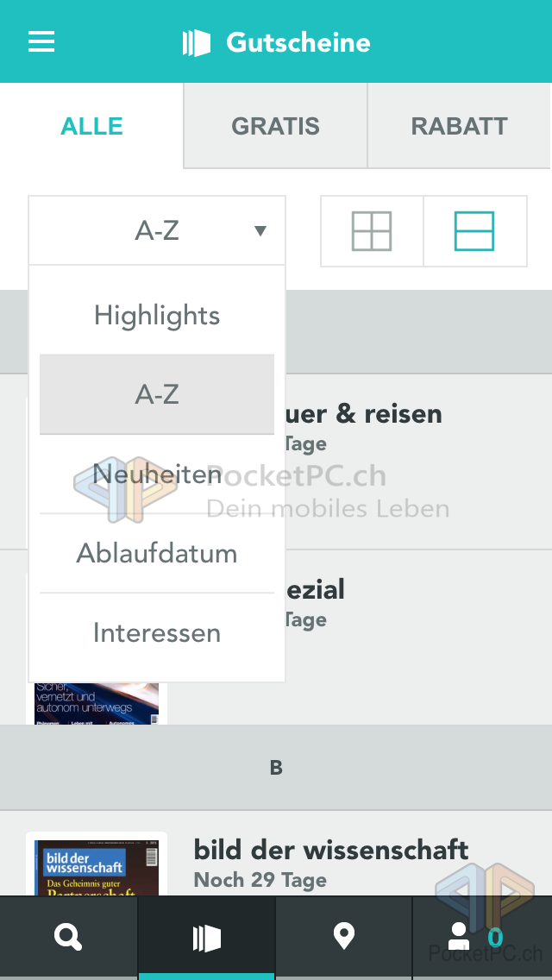Tap the vouchers icon in bottom bar
Viewport: 552px width, 980px height.
pyautogui.click(x=207, y=938)
